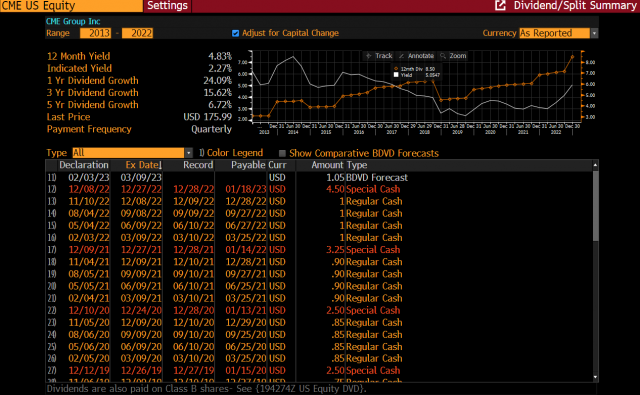Image resolution: width=640 pixels, height=395 pixels.
Task: Click ex date 06/09/22
Action: click(x=141, y=226)
